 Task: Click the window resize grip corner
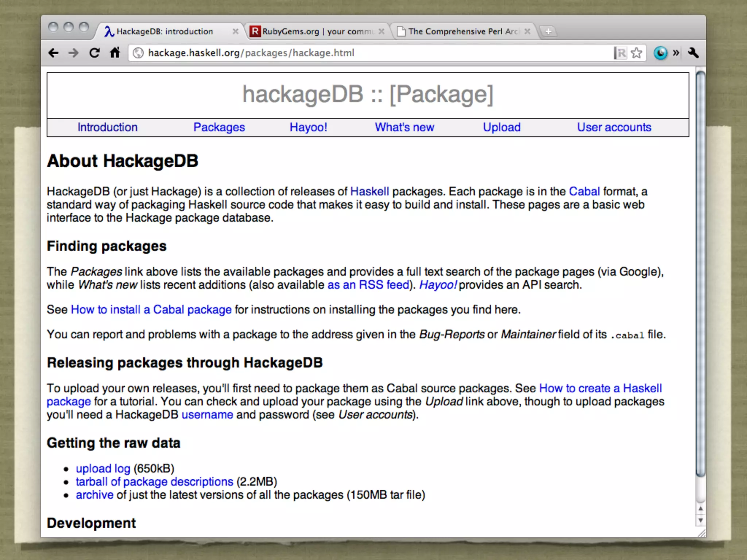point(701,533)
